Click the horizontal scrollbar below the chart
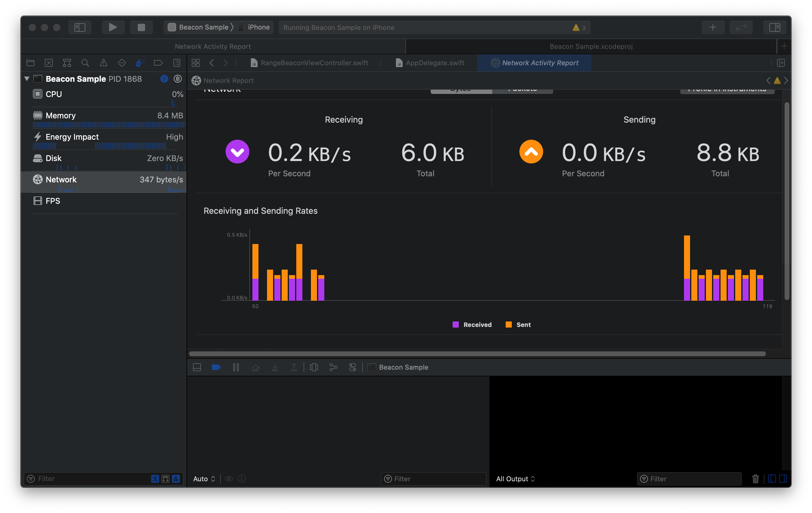This screenshot has width=812, height=513. 477,354
